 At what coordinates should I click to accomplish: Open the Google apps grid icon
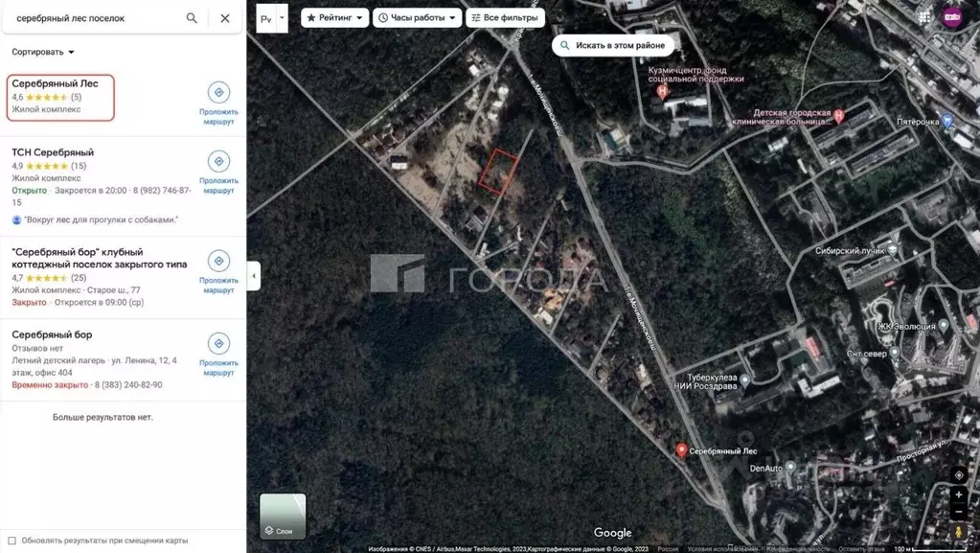924,17
